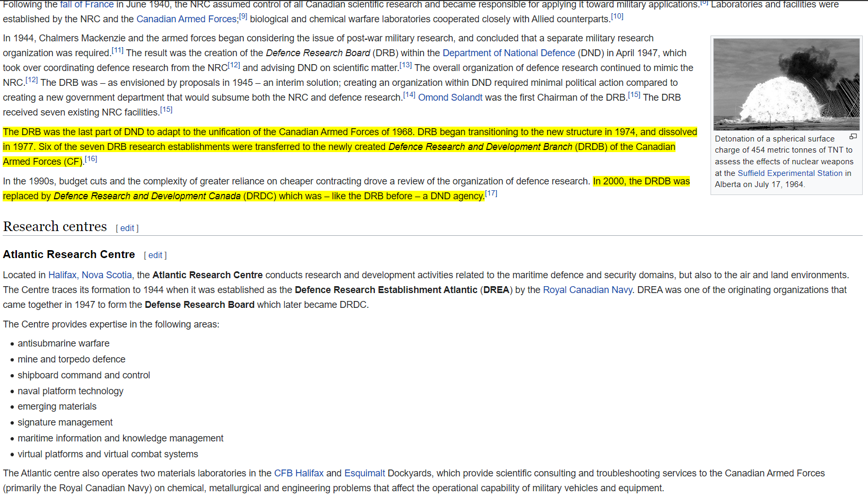Screen dimensions: 868x496
Task: Click the 'Research centres' heading
Action: tap(55, 226)
